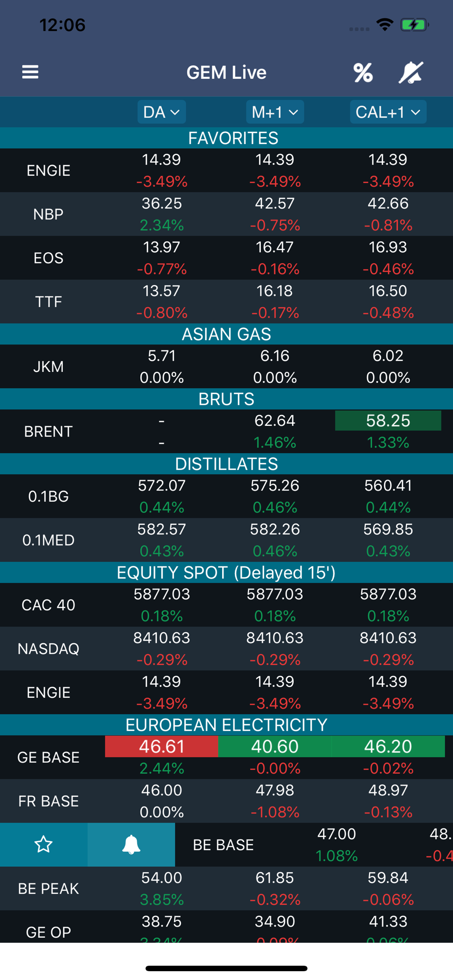Tap the GEM Live title
The height and width of the screenshot is (980, 453).
tap(226, 73)
